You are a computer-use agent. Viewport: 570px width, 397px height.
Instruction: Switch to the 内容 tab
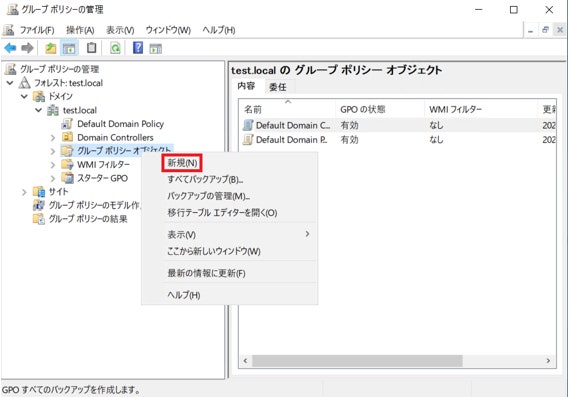tap(246, 86)
